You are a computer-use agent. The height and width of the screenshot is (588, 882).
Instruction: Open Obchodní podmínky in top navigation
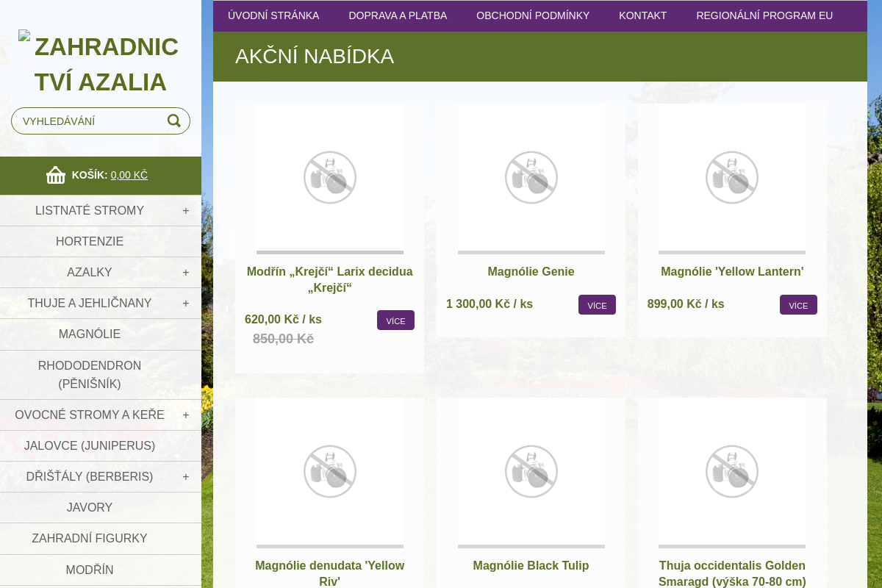point(533,15)
